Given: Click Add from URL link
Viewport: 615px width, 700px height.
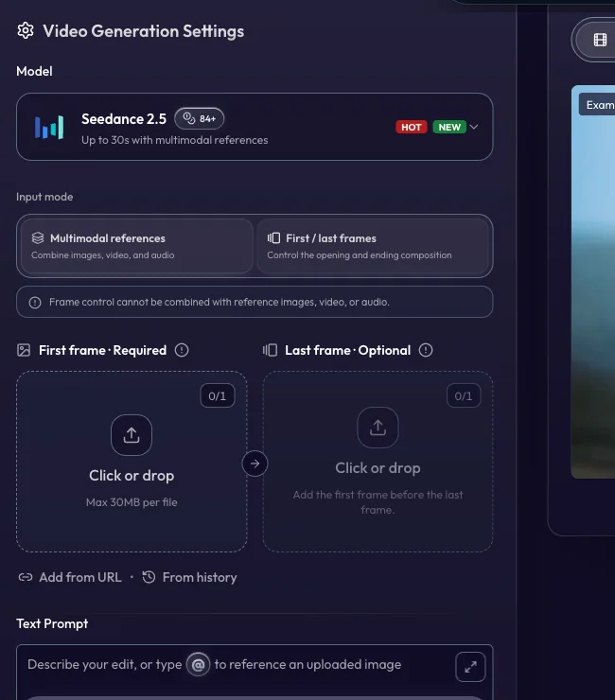Looking at the screenshot, I should [70, 577].
